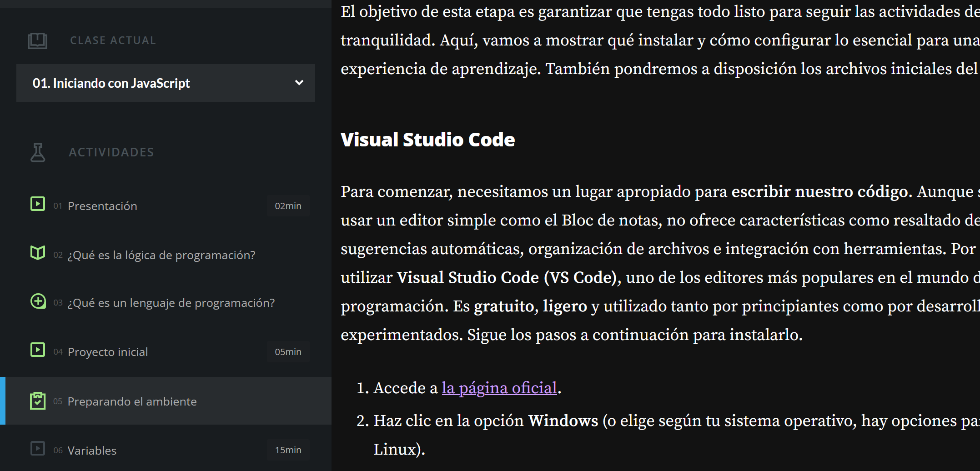Click the bold word ligero

pyautogui.click(x=565, y=306)
